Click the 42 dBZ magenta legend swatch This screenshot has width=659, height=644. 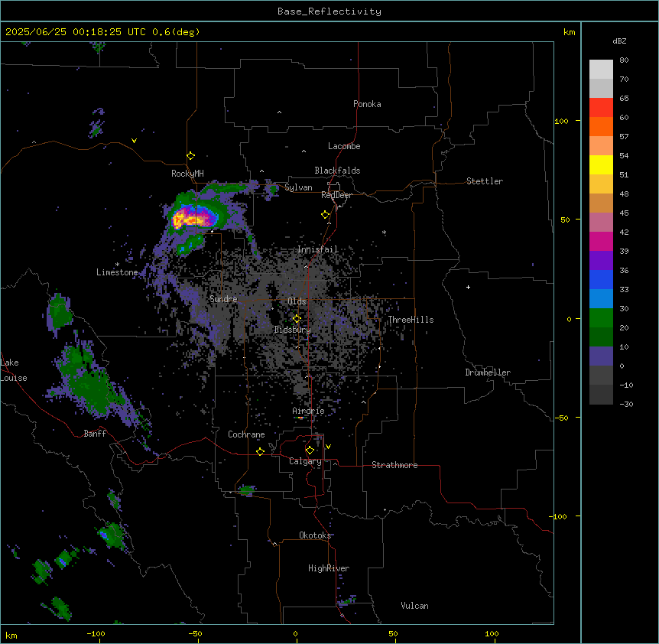point(601,241)
